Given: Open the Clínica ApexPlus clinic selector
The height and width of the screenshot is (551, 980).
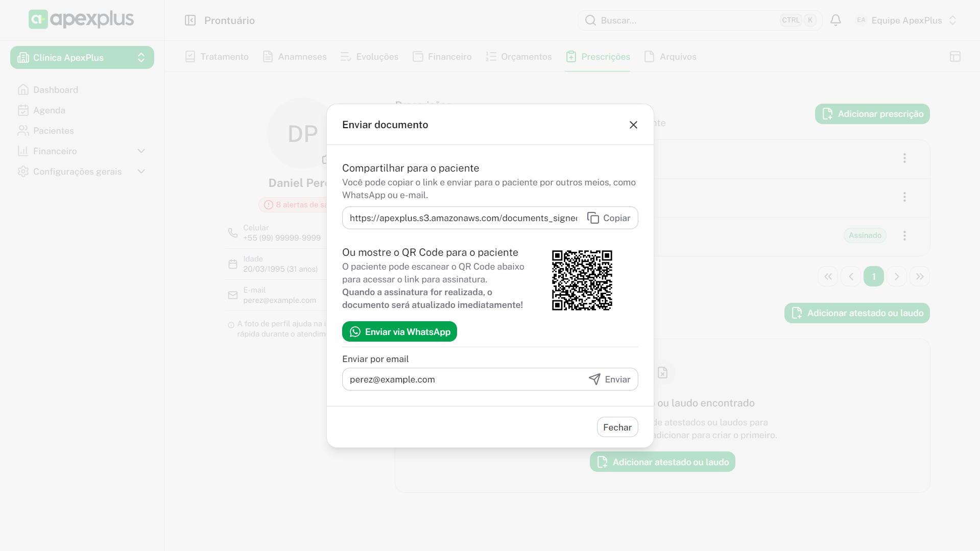Looking at the screenshot, I should (x=82, y=58).
